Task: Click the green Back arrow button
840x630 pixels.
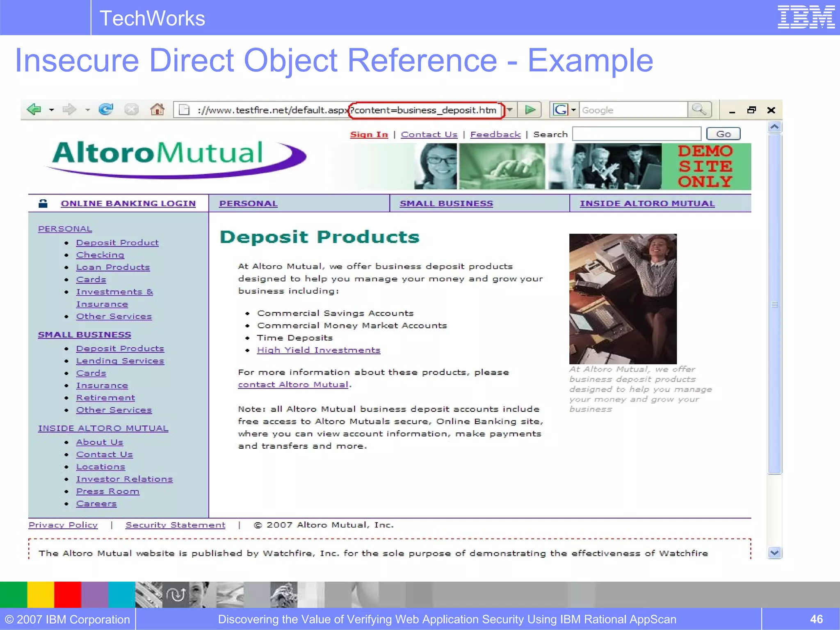Action: (x=34, y=110)
